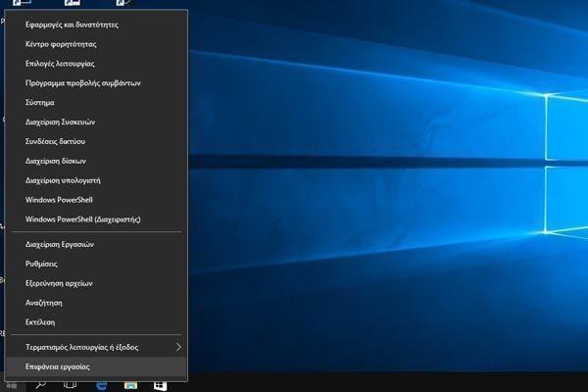This screenshot has width=588, height=392.
Task: Open 'Διαχείριση Εργασιών' from the menu
Action: pyautogui.click(x=96, y=245)
